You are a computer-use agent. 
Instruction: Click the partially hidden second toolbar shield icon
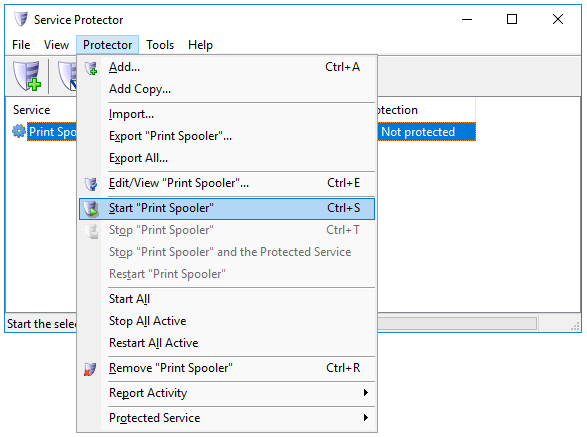click(x=67, y=76)
